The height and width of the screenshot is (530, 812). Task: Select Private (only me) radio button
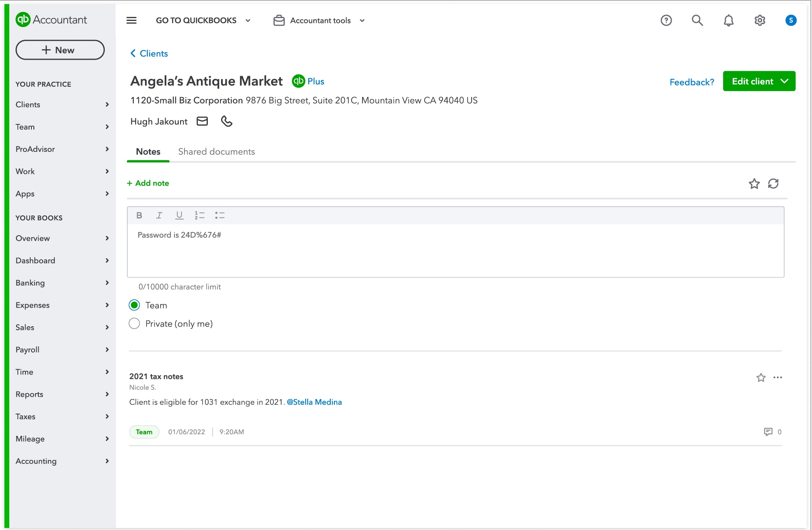click(x=134, y=324)
